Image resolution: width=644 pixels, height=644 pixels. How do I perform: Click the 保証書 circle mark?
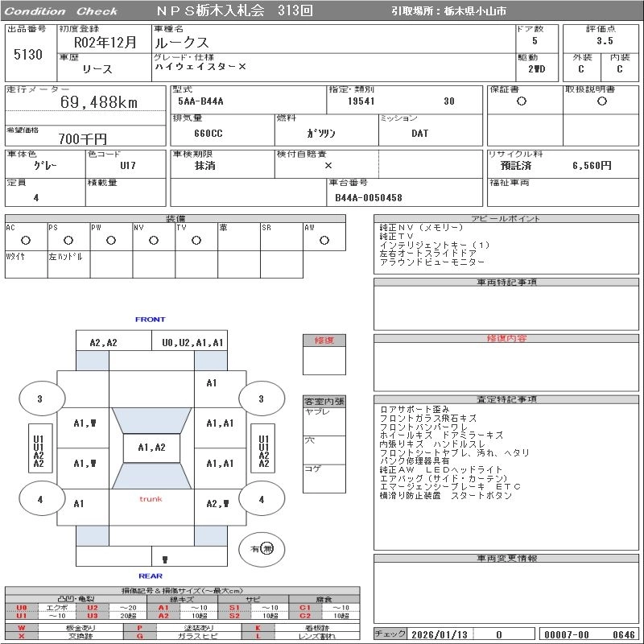[x=522, y=101]
